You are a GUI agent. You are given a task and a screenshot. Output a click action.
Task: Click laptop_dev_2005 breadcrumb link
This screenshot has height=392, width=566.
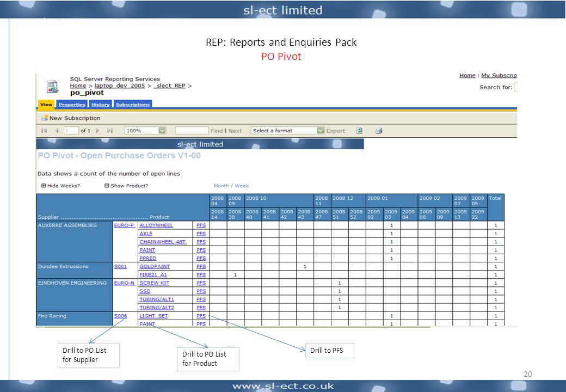pos(120,85)
